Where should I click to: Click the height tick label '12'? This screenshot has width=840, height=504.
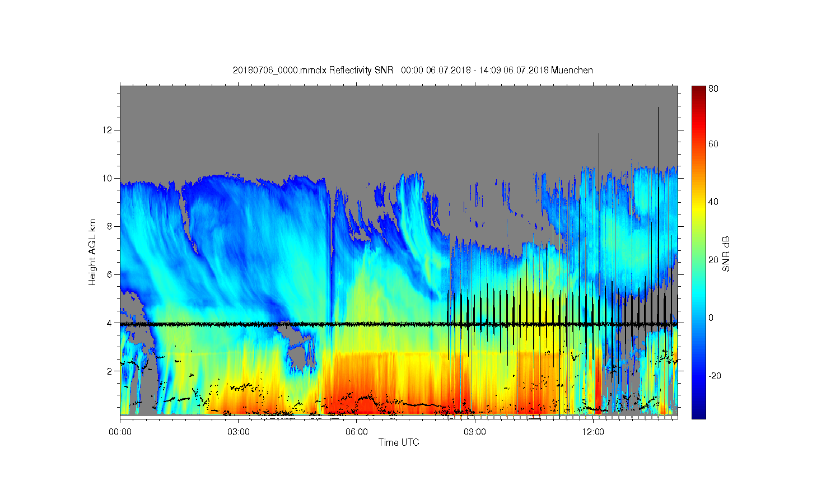click(x=109, y=130)
